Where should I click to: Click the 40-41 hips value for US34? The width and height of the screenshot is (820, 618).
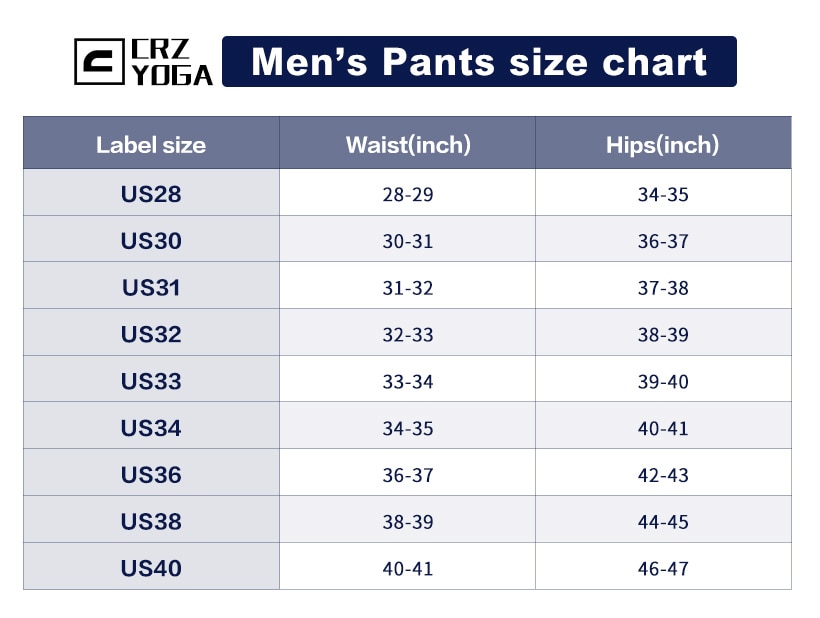pos(663,428)
